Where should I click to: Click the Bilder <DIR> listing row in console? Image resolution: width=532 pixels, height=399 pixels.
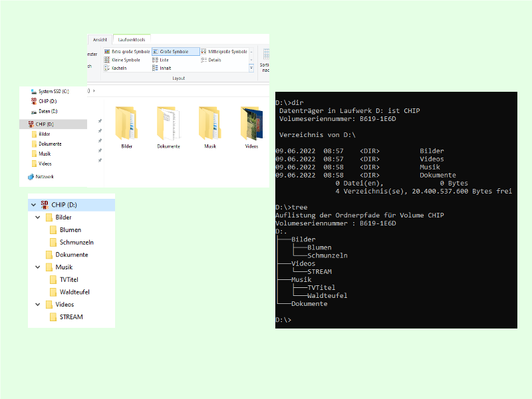[x=360, y=151]
